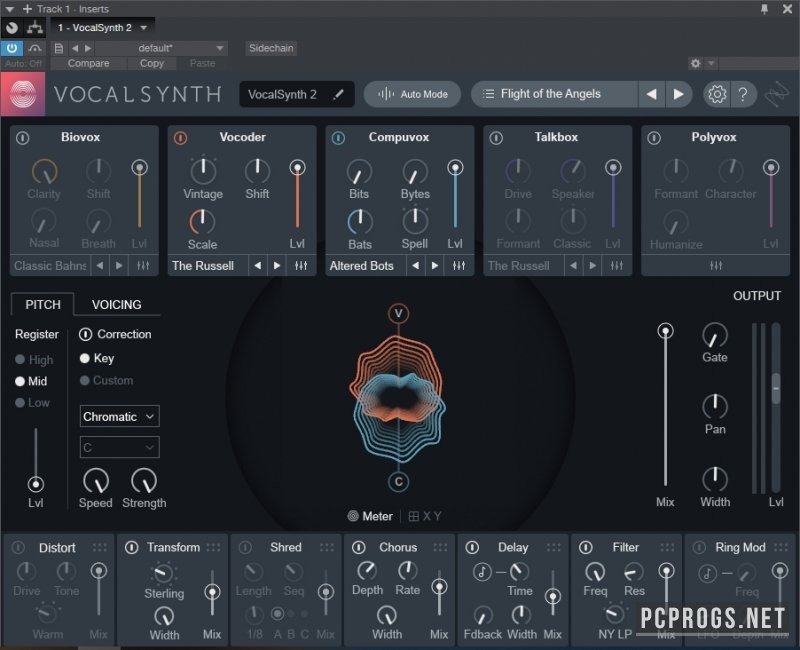Open the Flight of the Angels preset list

[x=554, y=94]
